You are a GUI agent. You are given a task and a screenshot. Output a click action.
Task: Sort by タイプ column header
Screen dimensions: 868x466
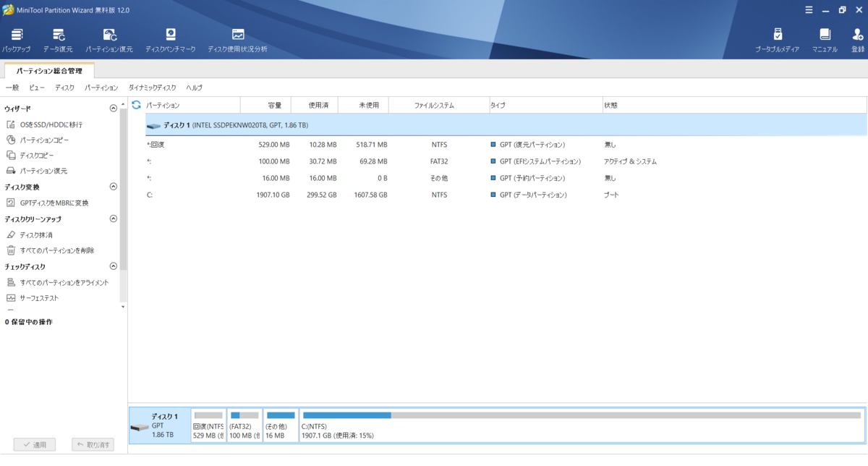tap(545, 105)
